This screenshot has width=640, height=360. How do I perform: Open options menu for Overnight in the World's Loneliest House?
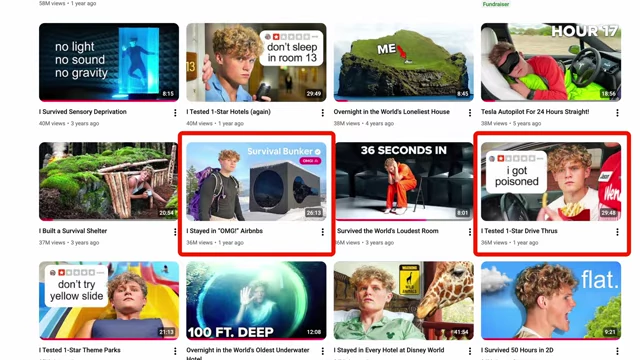(470, 113)
